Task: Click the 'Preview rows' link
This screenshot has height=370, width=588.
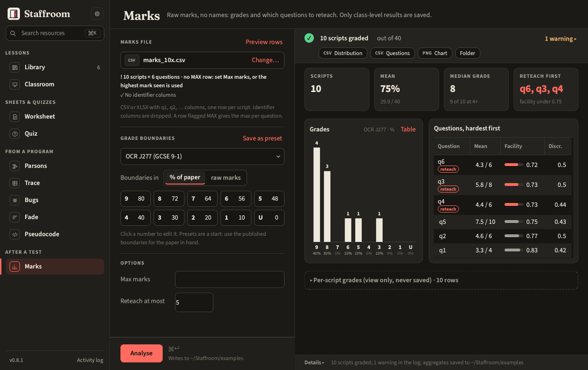Action: tap(264, 42)
